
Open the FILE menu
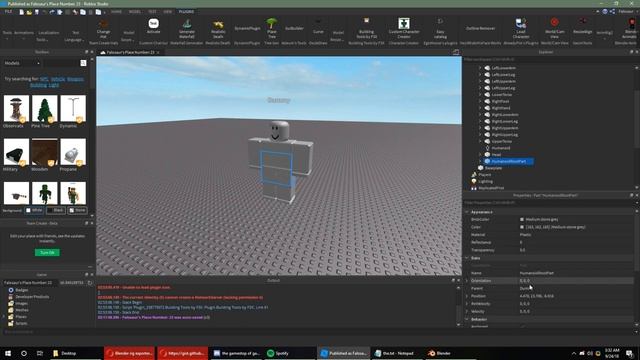(x=8, y=11)
